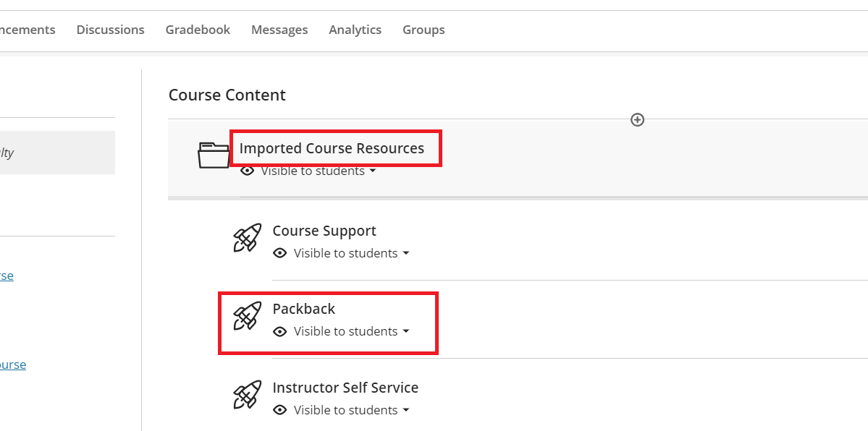Open Imported Course Resources folder title
The height and width of the screenshot is (431, 868).
tap(332, 148)
